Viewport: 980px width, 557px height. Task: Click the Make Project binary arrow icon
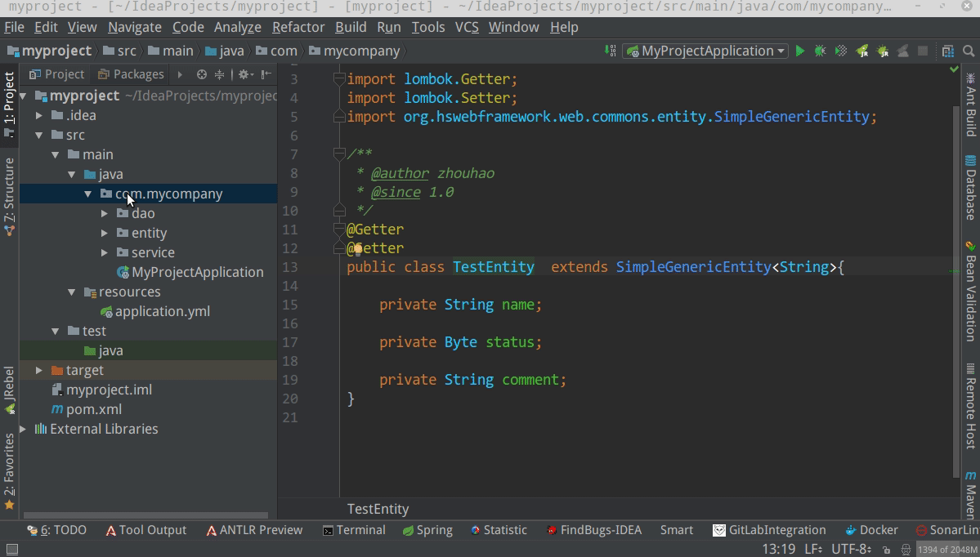click(611, 51)
